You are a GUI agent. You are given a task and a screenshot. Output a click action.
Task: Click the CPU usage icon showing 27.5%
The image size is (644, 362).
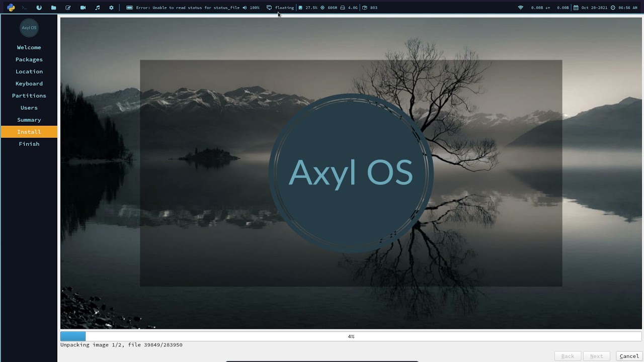300,8
